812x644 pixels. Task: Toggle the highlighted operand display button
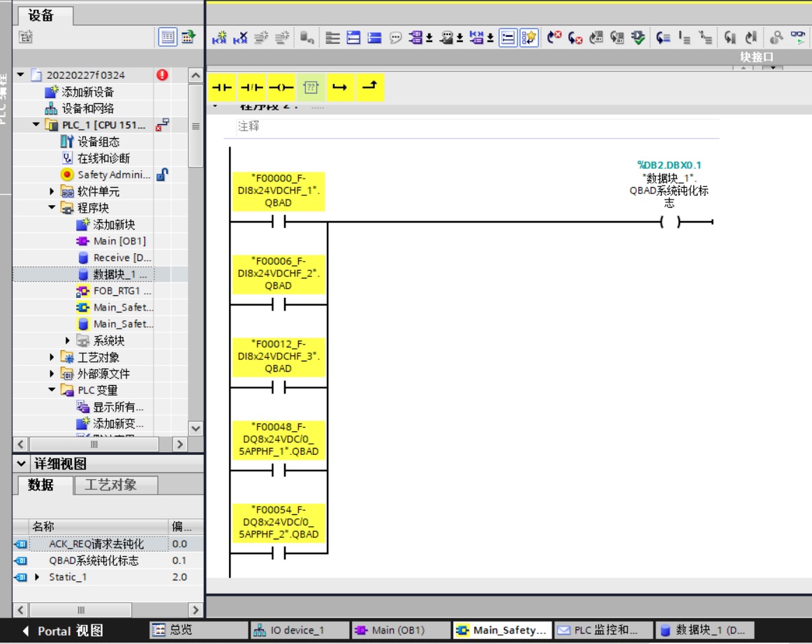coord(508,38)
